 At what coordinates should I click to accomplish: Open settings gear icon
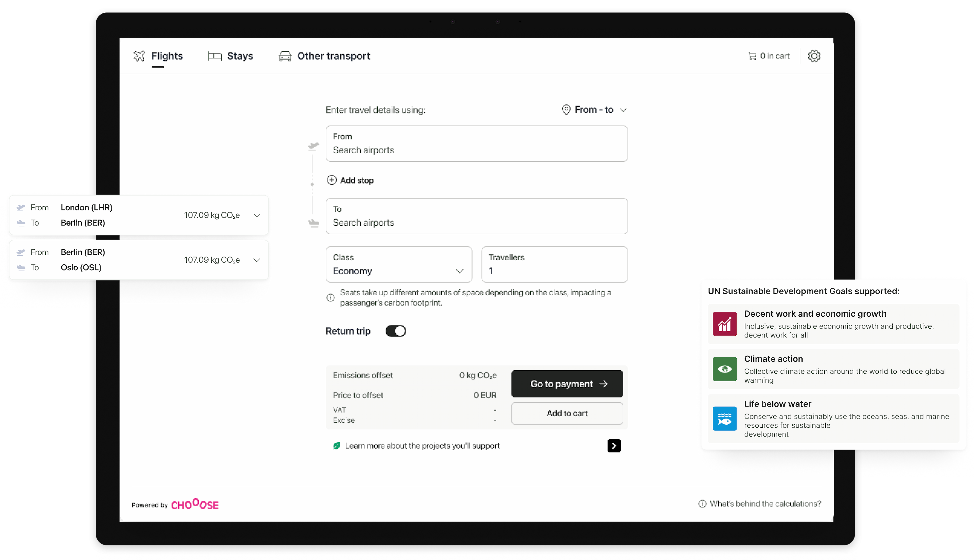click(x=814, y=56)
